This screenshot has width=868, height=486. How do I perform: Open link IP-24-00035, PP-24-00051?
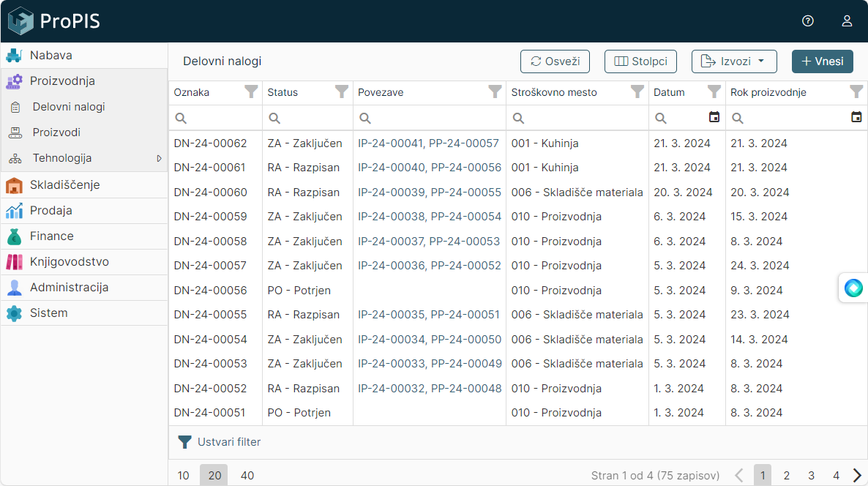(428, 315)
